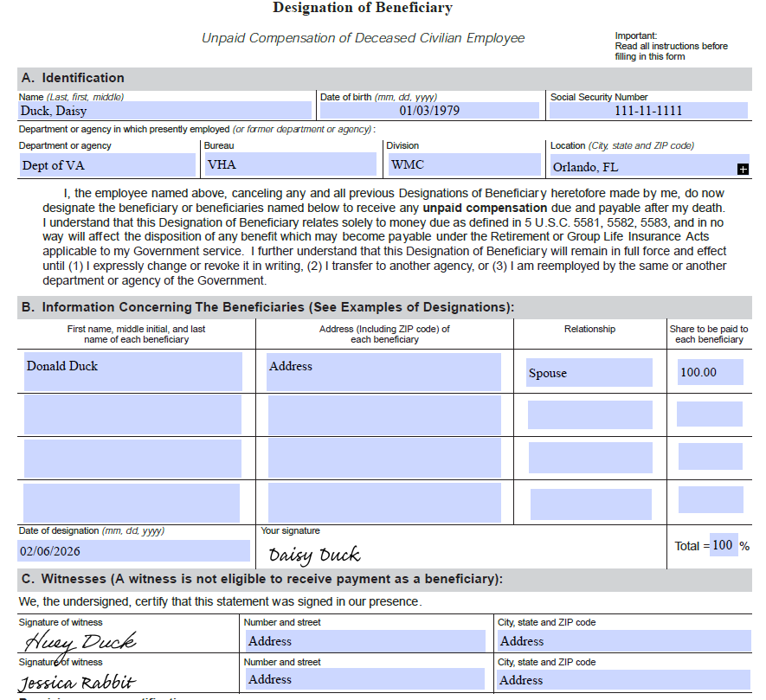Select the empty third beneficiary relationship field
Image resolution: width=766 pixels, height=700 pixels.
tap(590, 458)
